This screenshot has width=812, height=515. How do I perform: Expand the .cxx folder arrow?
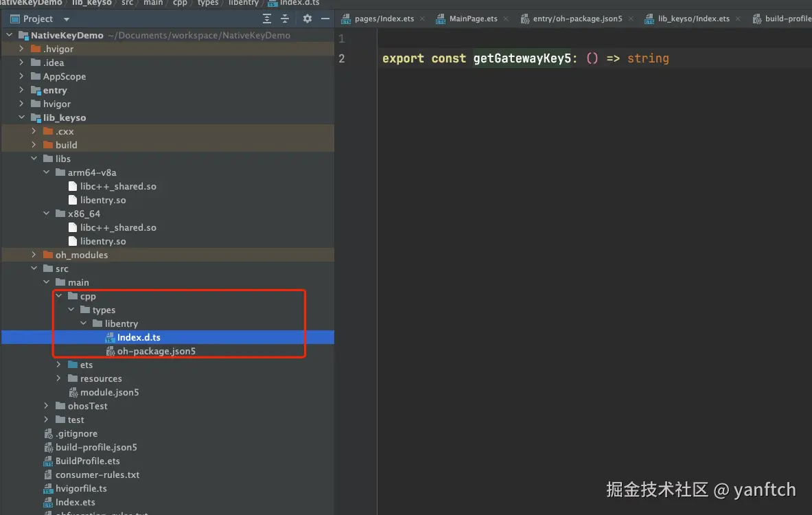34,130
